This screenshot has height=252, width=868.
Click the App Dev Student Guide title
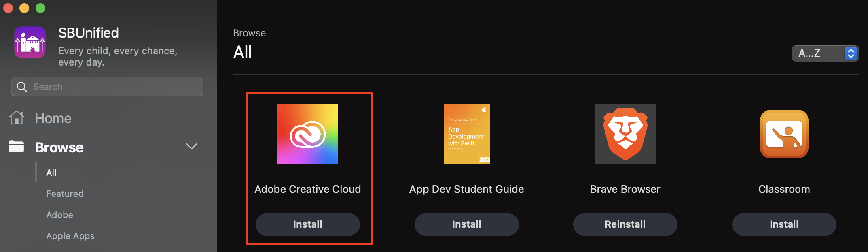[x=467, y=189]
